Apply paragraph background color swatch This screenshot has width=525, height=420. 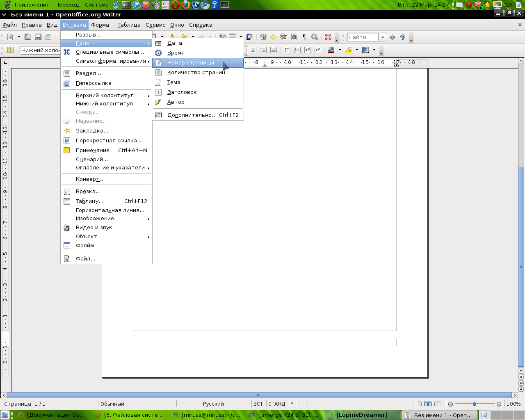point(366,50)
